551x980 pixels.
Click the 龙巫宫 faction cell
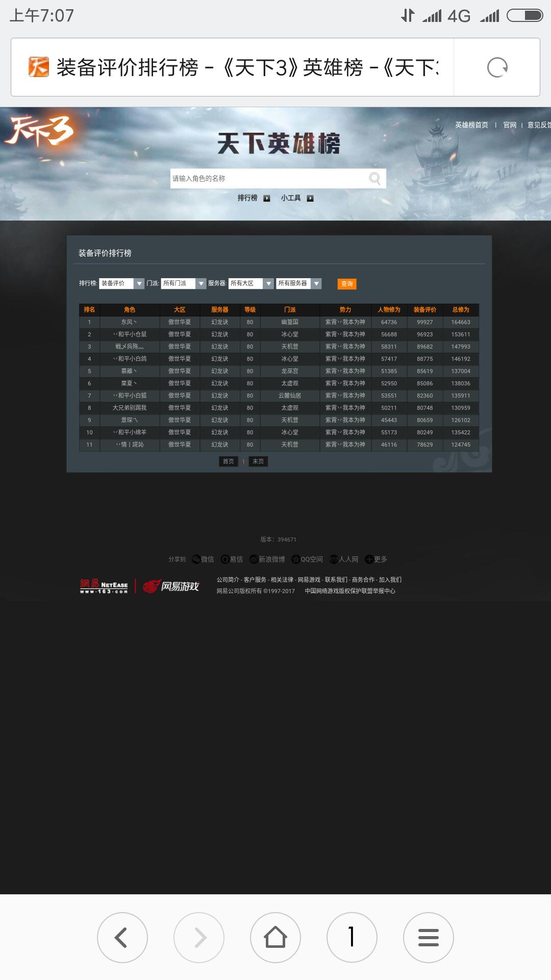point(290,371)
